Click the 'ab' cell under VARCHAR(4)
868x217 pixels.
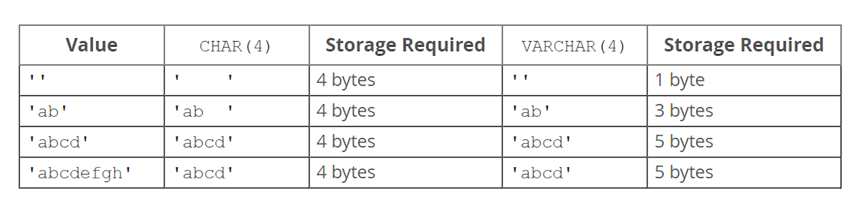575,111
